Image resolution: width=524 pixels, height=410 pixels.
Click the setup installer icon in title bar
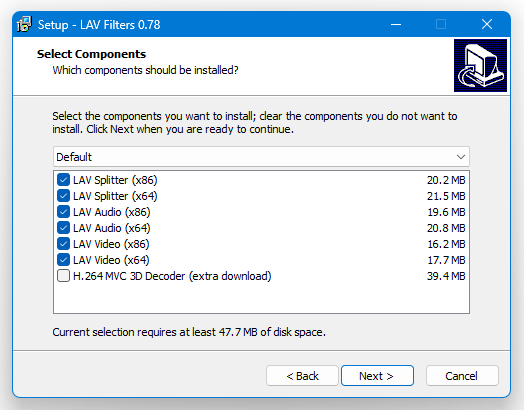[24, 24]
